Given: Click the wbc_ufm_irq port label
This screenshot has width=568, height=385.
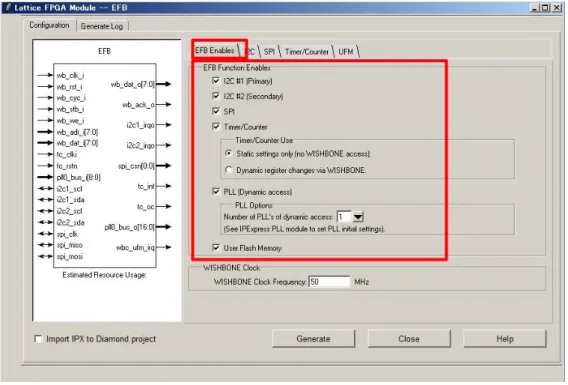Looking at the screenshot, I should (x=135, y=247).
